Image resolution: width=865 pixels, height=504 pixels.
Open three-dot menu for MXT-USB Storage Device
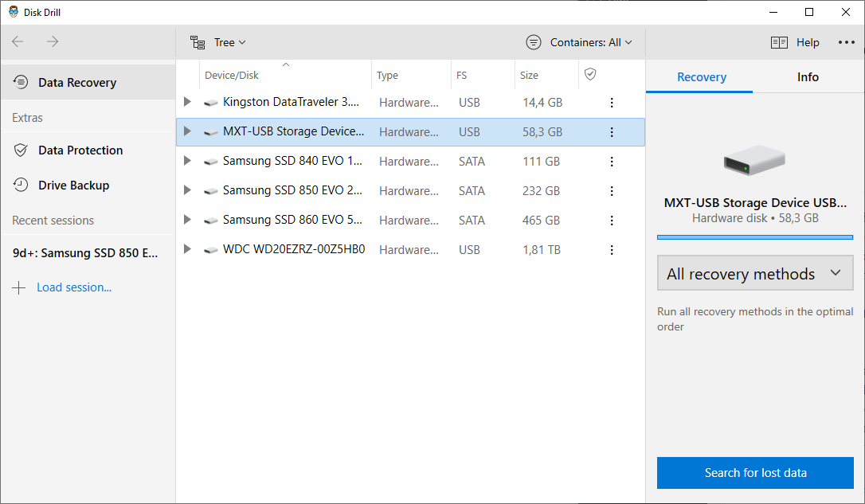pos(612,132)
